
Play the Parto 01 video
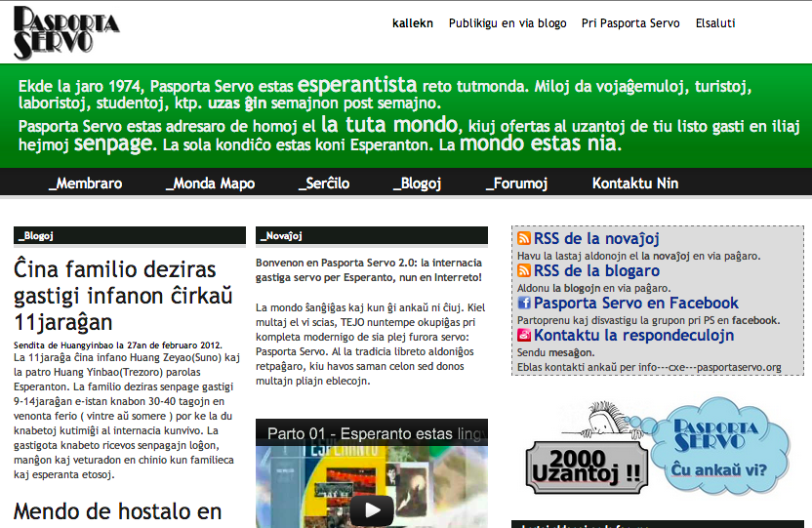371,510
